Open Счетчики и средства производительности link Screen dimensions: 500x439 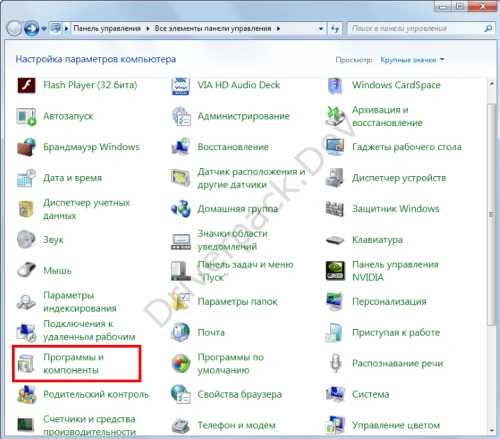[x=89, y=425]
